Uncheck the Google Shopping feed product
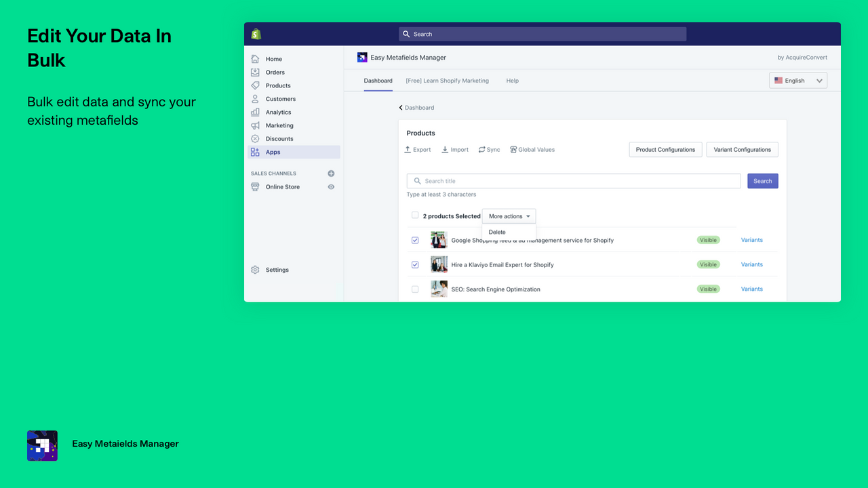The width and height of the screenshot is (868, 488). (414, 240)
